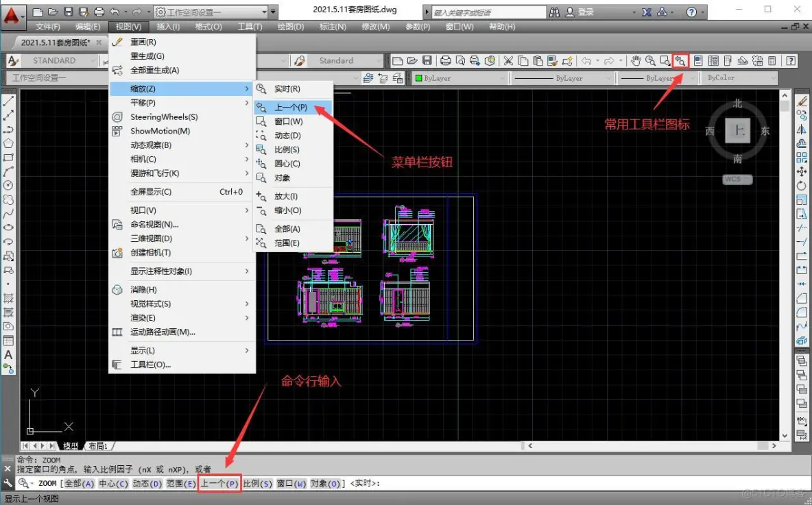812x505 pixels.
Task: Click the Plot Preview icon
Action: (x=460, y=61)
